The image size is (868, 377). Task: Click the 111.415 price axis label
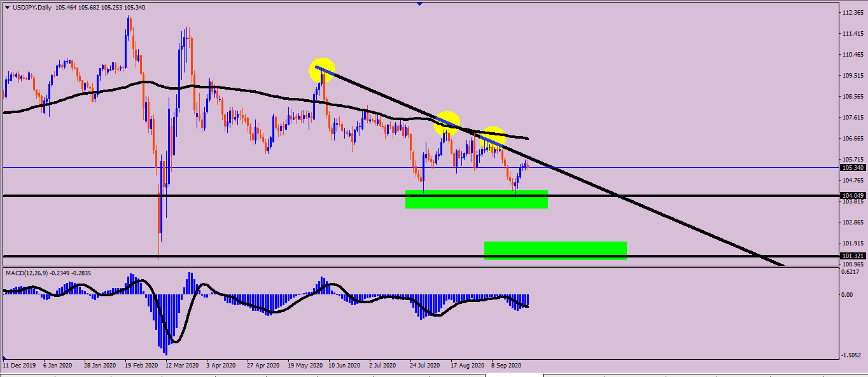coord(851,34)
